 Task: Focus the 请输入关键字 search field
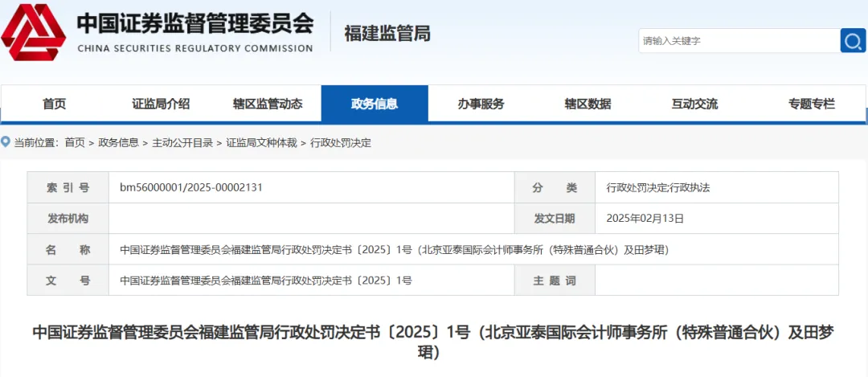click(x=739, y=40)
